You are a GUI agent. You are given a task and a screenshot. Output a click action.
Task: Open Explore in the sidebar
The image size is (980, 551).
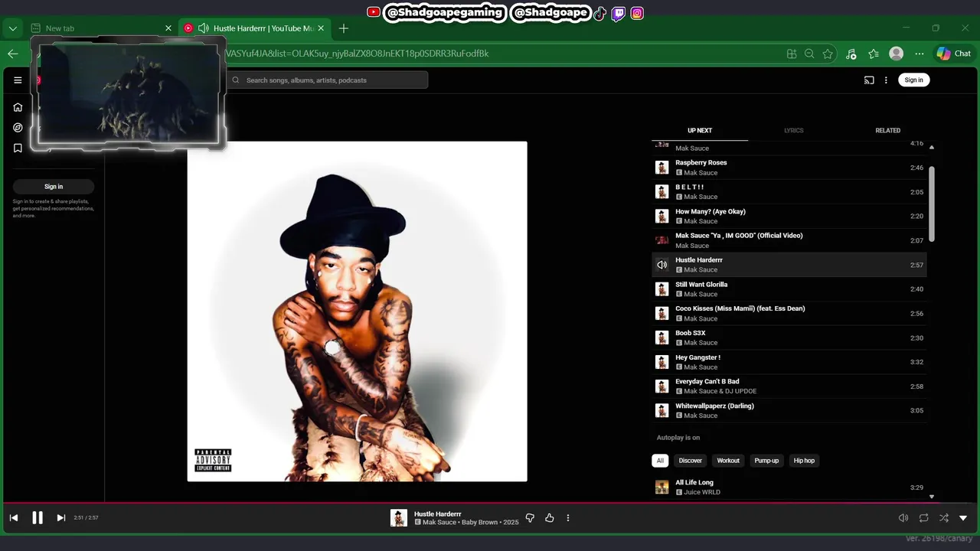click(x=18, y=128)
